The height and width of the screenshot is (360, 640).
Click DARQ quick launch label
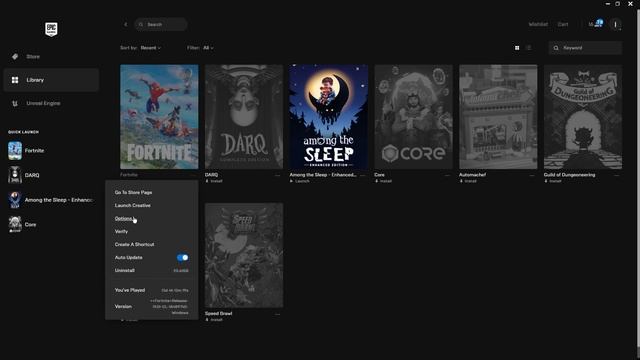(x=32, y=175)
